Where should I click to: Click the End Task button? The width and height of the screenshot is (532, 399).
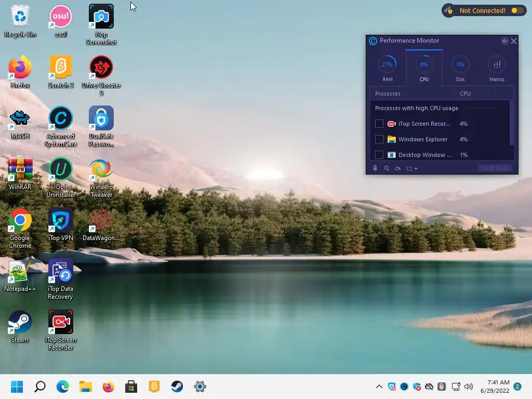coord(495,168)
